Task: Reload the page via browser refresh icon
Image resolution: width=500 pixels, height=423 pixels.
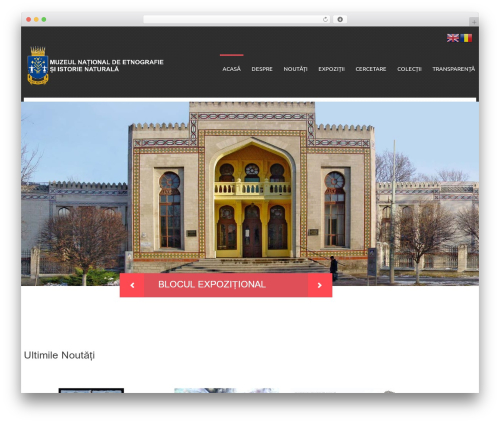Action: coord(325,19)
